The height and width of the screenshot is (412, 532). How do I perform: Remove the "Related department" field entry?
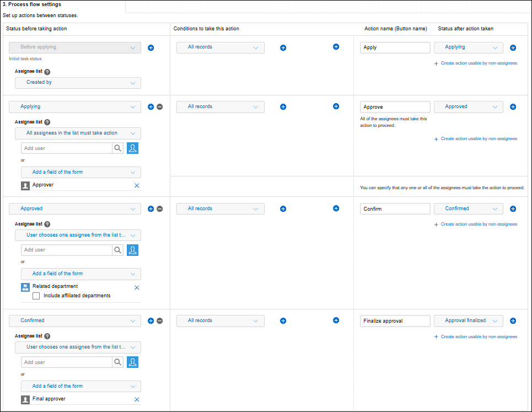137,287
